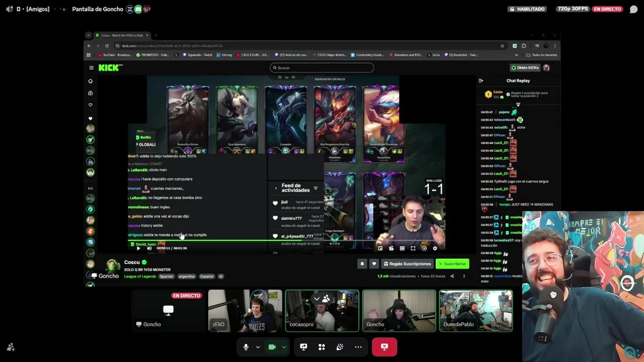Go to Kick home sidebar icon
This screenshot has height=362, width=644.
click(91, 81)
